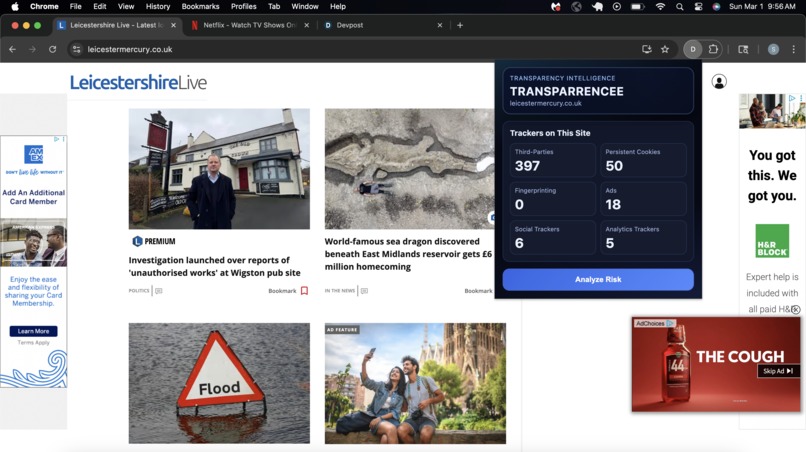Click the Persistent Cookies 50 card
806x452 pixels.
[644, 160]
